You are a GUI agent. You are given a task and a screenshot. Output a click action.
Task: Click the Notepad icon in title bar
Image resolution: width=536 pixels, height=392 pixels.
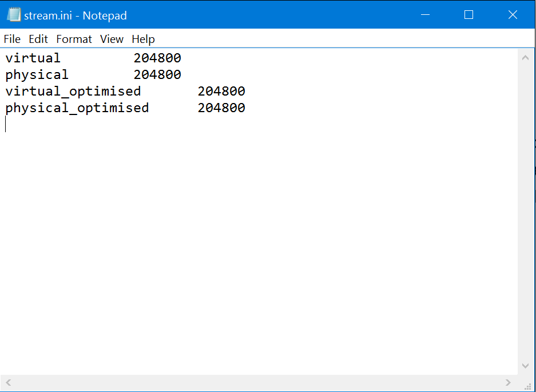click(14, 15)
